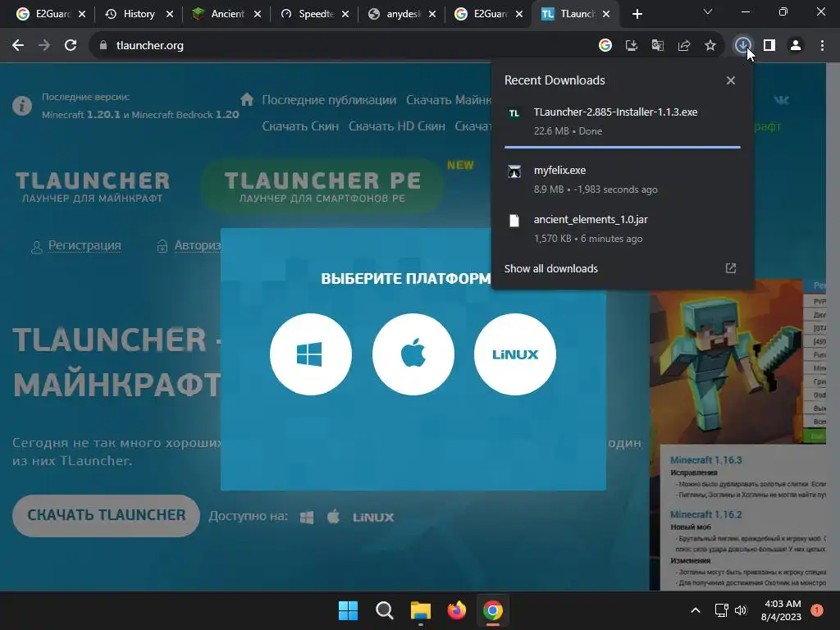Open Последние публикации nav link
The width and height of the screenshot is (840, 630).
click(329, 100)
